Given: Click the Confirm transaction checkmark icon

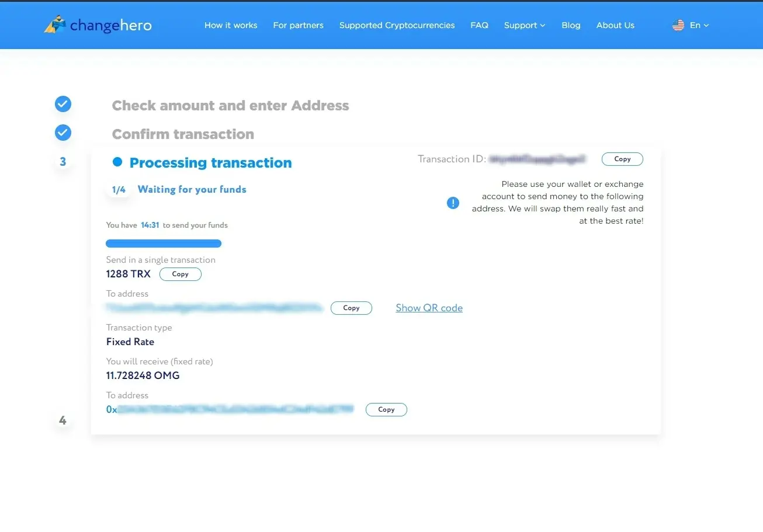Looking at the screenshot, I should 63,133.
